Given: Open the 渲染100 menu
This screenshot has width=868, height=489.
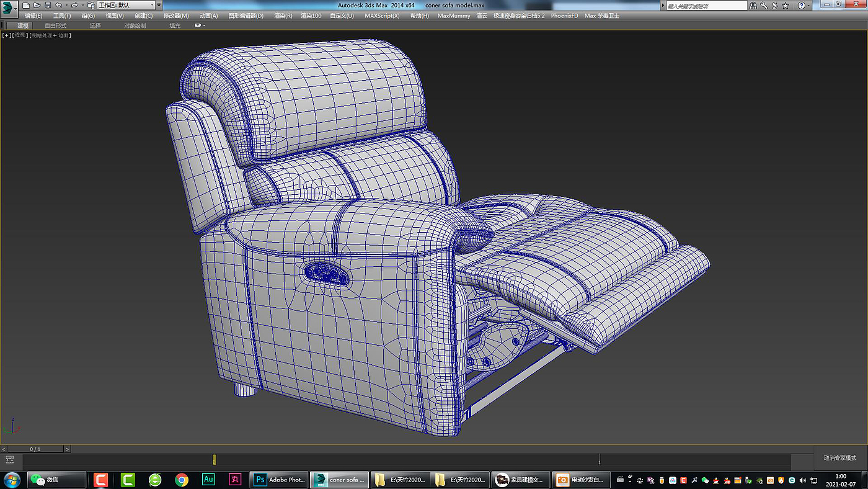Looking at the screenshot, I should (311, 16).
